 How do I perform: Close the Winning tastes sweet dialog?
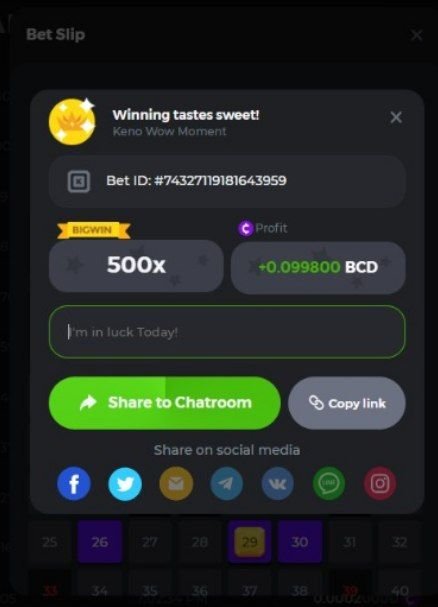point(396,117)
